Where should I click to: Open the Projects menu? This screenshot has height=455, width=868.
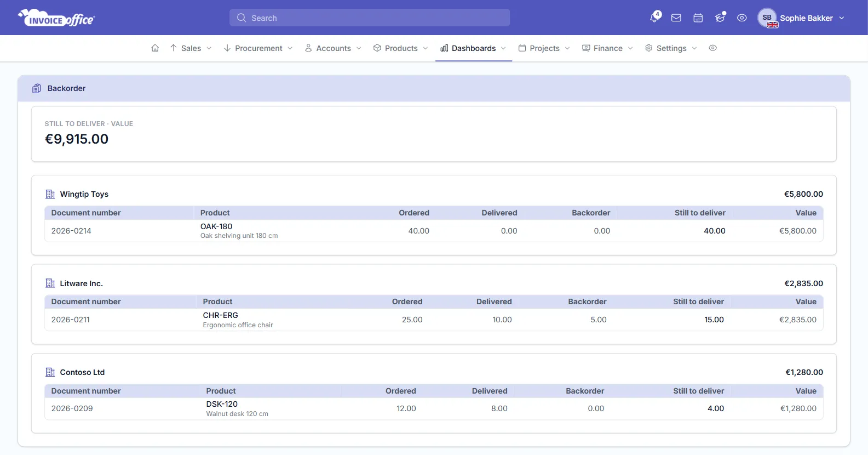coord(544,48)
